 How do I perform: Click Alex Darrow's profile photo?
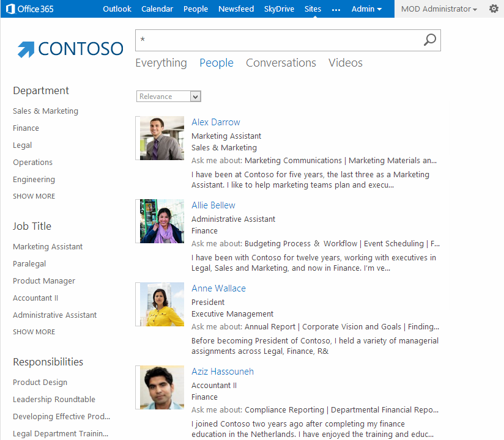(x=162, y=138)
